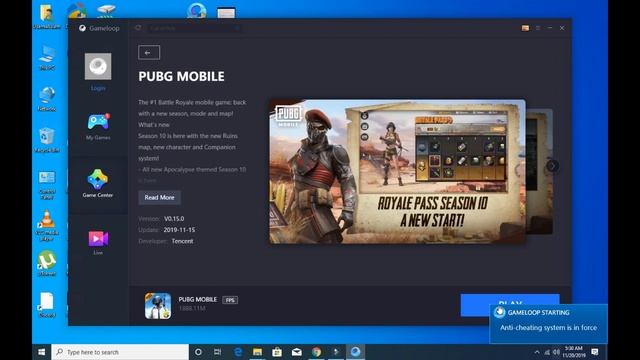Viewport: 640px width, 360px height.
Task: Click the Gameloop icon on taskbar
Action: coord(356,352)
